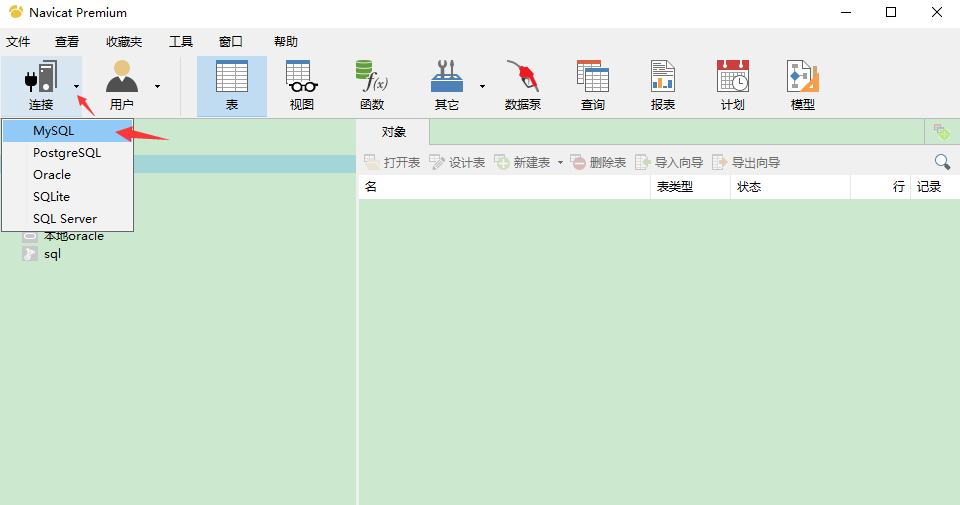Image resolution: width=960 pixels, height=505 pixels.
Task: Click the Navicat Premium title bar logo
Action: pos(16,12)
